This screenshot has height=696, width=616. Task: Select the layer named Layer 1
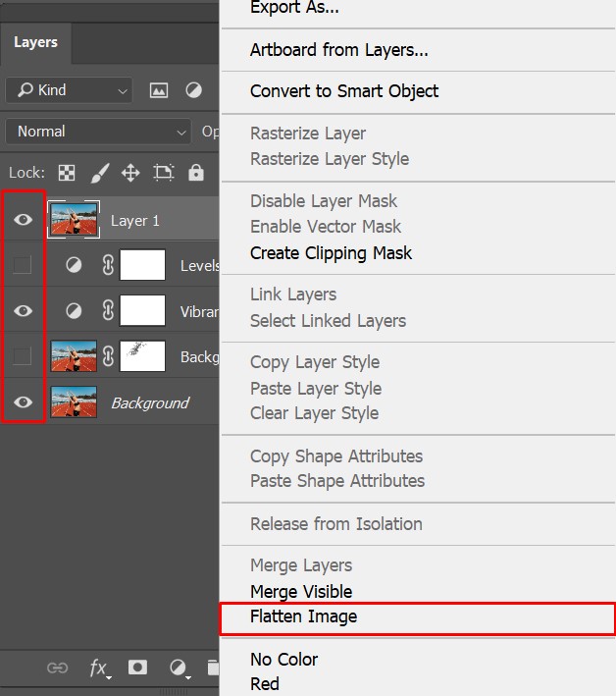click(134, 221)
